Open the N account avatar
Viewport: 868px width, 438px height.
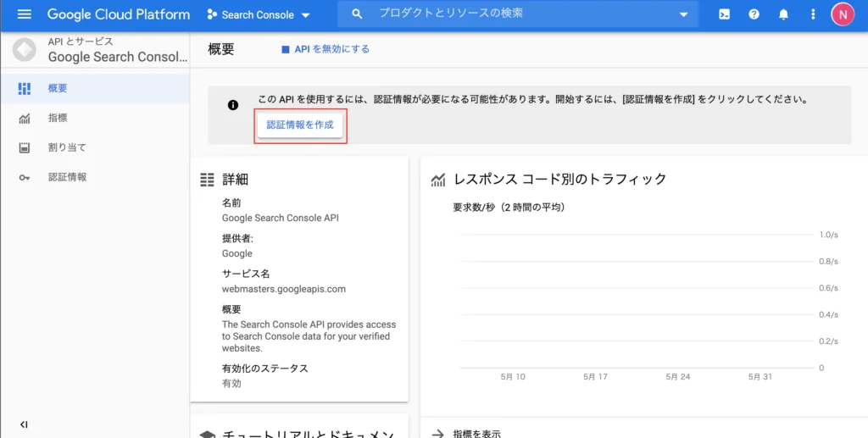(x=843, y=14)
